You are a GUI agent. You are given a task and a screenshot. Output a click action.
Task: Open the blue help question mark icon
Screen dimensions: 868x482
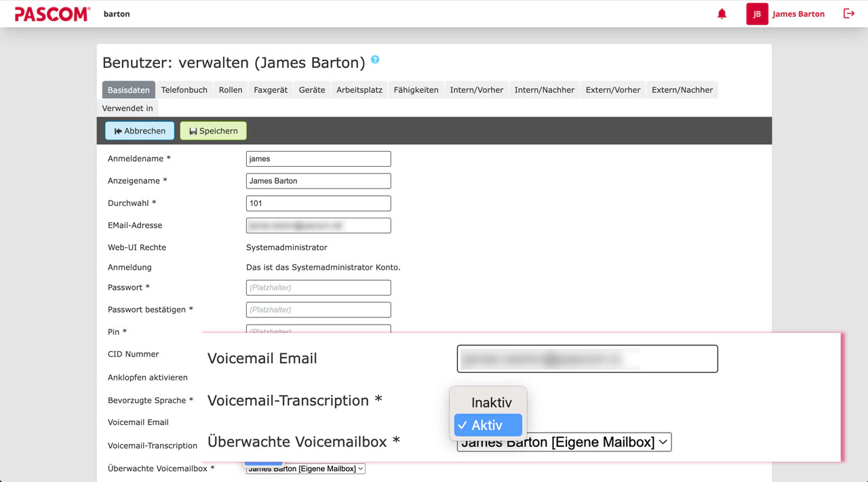[375, 60]
